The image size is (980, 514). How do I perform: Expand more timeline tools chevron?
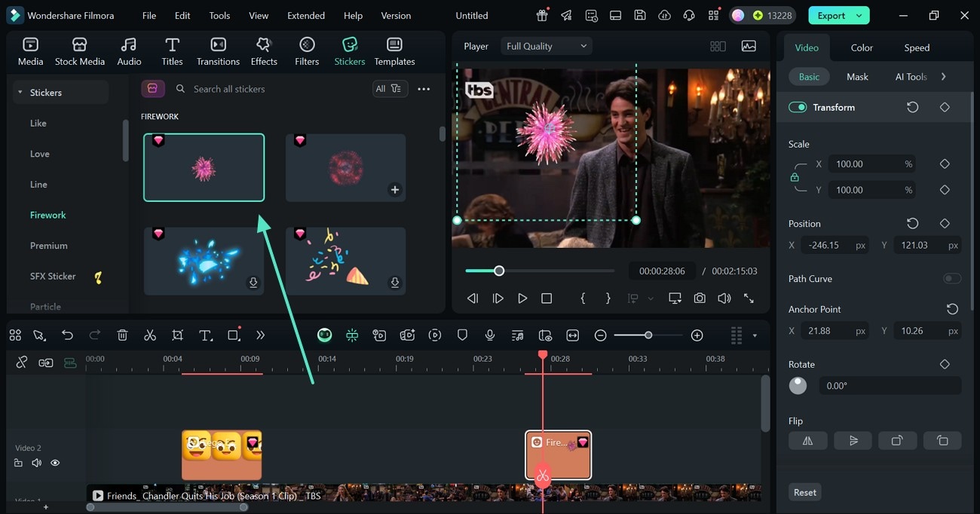click(x=261, y=335)
